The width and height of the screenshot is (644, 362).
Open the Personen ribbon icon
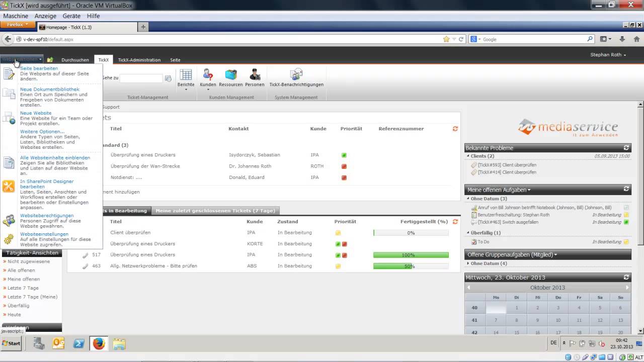[255, 75]
